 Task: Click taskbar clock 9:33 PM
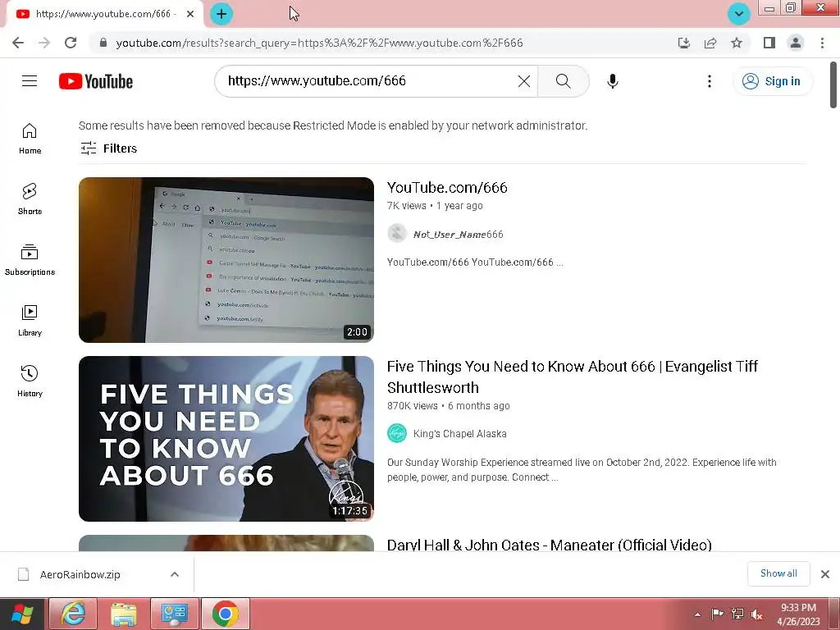point(798,614)
